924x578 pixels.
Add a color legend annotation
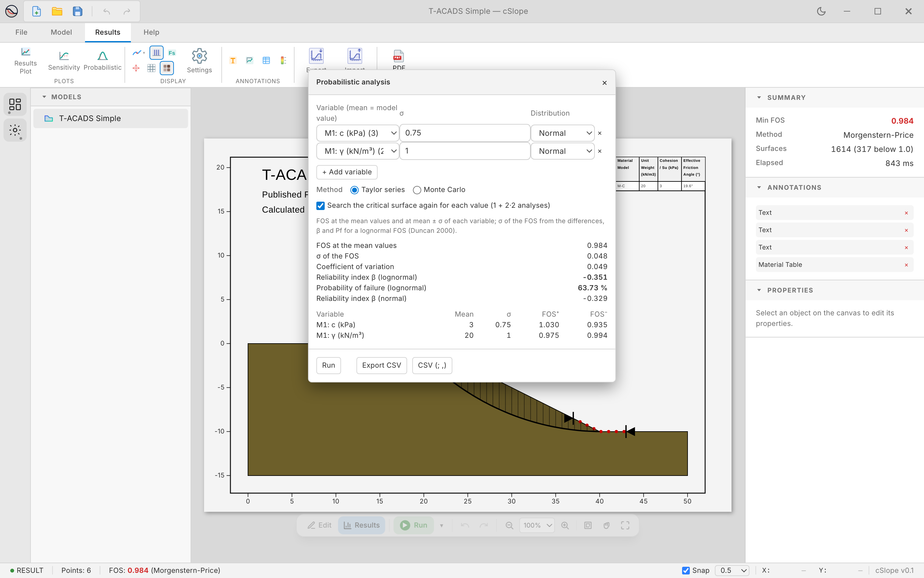pyautogui.click(x=283, y=60)
